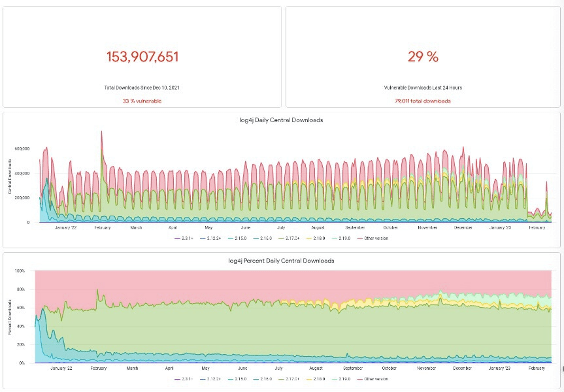Toggle 2.3.1+ legend in Daily Downloads chart
The width and height of the screenshot is (564, 392).
click(184, 238)
